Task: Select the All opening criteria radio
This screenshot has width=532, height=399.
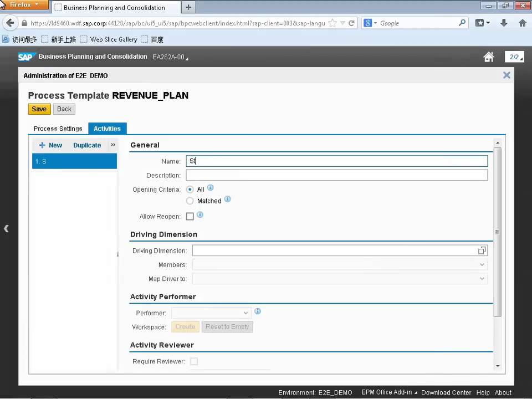Action: pyautogui.click(x=190, y=190)
